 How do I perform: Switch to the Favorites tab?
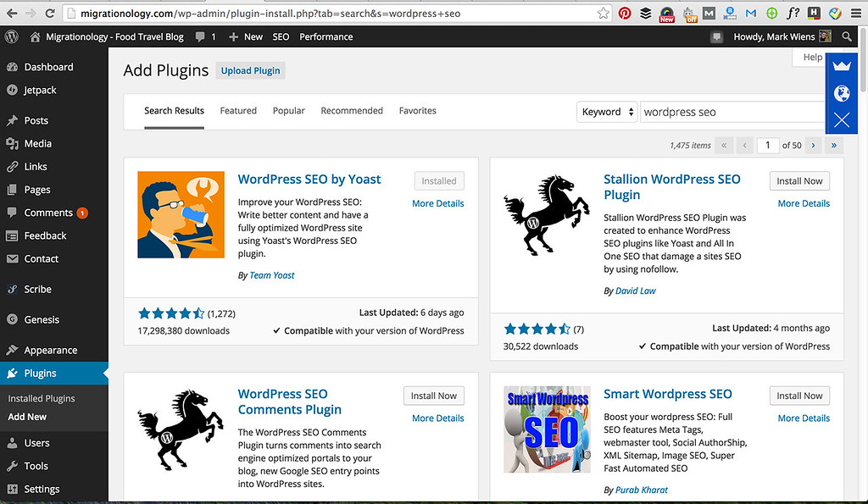[x=417, y=111]
